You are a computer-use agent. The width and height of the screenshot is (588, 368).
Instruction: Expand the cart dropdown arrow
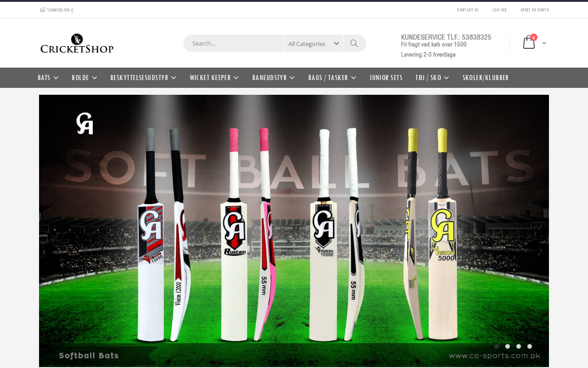click(x=544, y=43)
